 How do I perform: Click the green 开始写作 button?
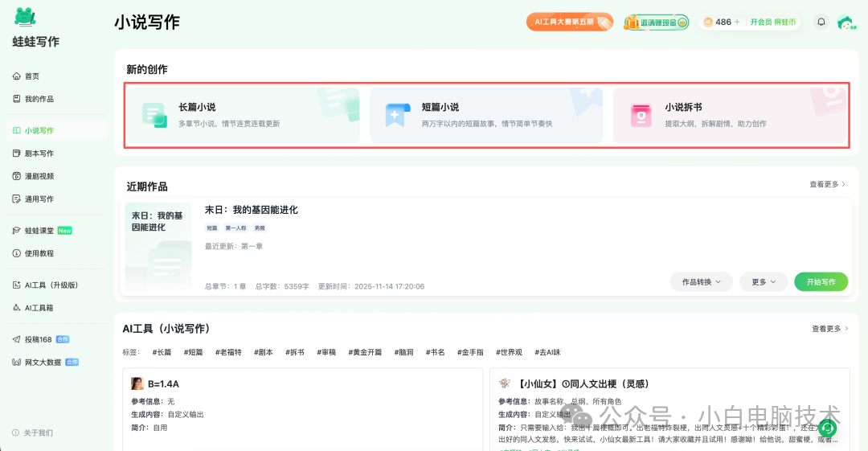click(x=821, y=282)
